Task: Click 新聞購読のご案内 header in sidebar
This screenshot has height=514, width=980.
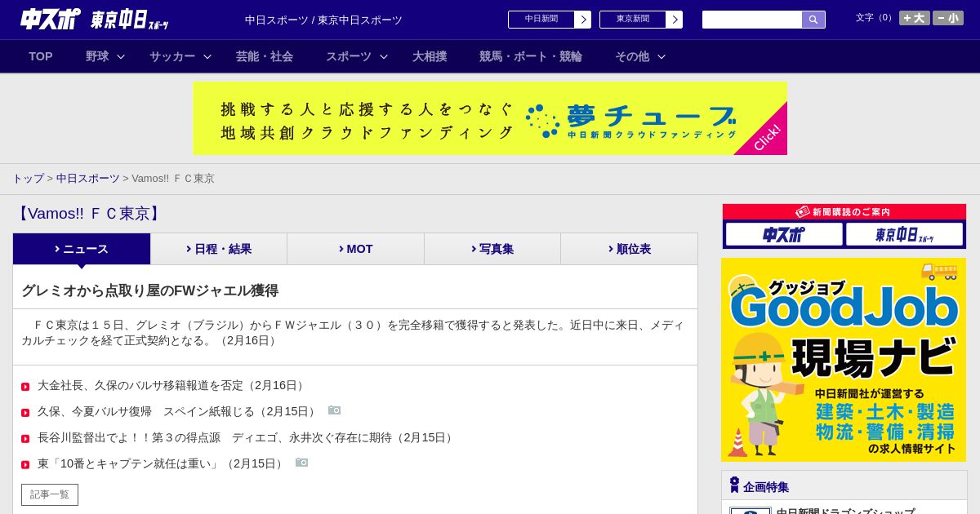Action: click(x=844, y=212)
